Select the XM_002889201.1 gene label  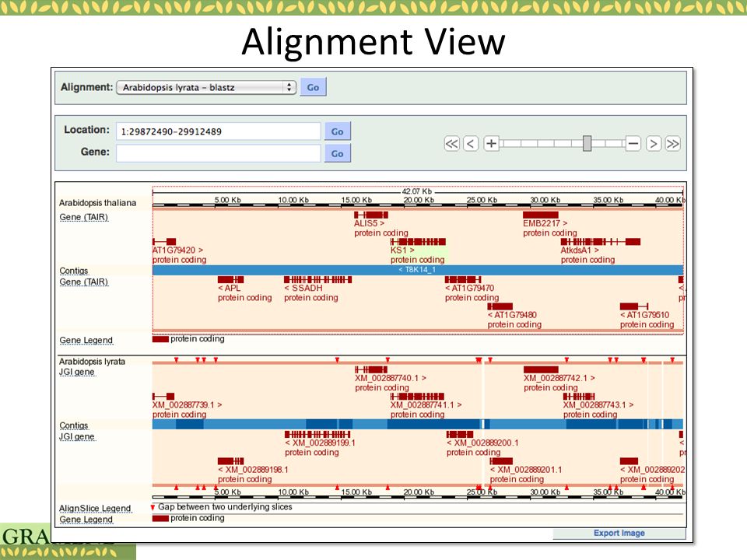526,470
